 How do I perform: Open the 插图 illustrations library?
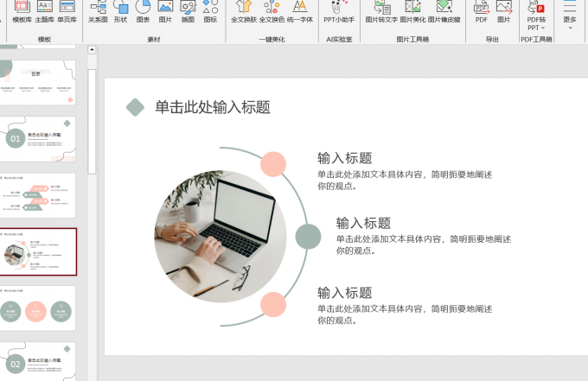[188, 12]
